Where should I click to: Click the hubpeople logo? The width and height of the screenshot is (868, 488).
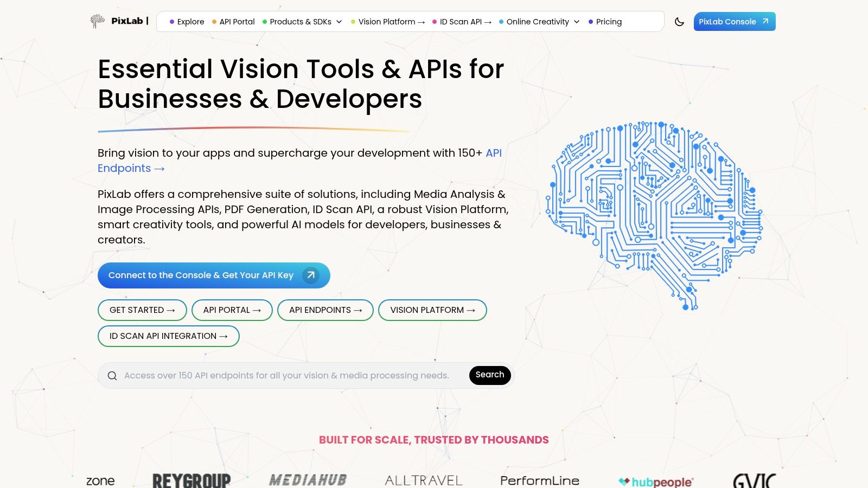point(656,481)
